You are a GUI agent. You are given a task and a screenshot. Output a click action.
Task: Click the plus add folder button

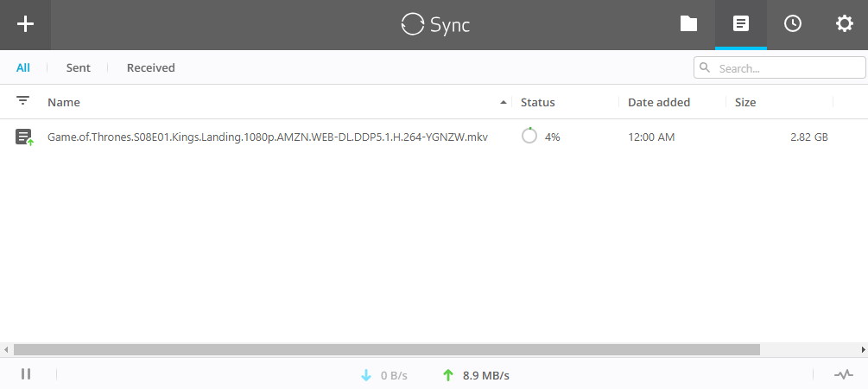25,24
